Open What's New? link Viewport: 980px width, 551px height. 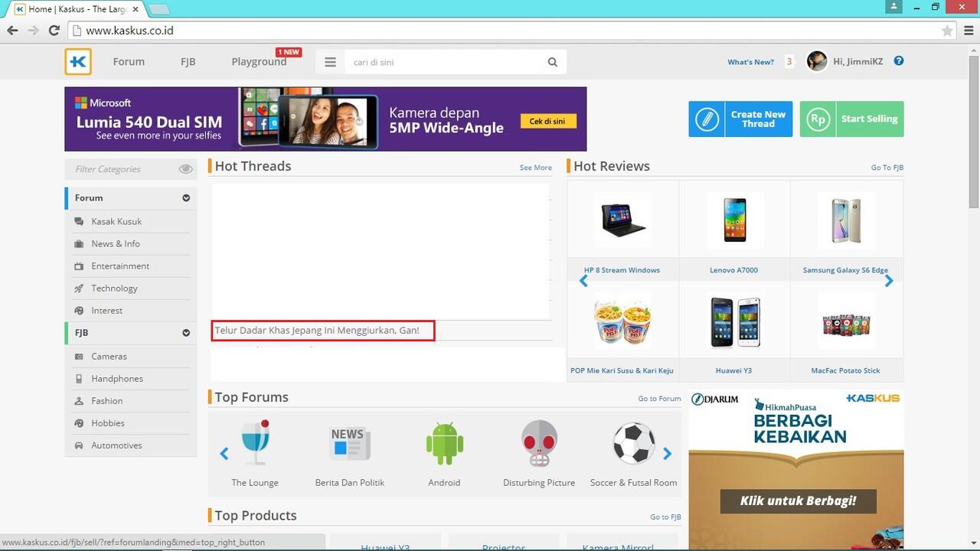750,62
